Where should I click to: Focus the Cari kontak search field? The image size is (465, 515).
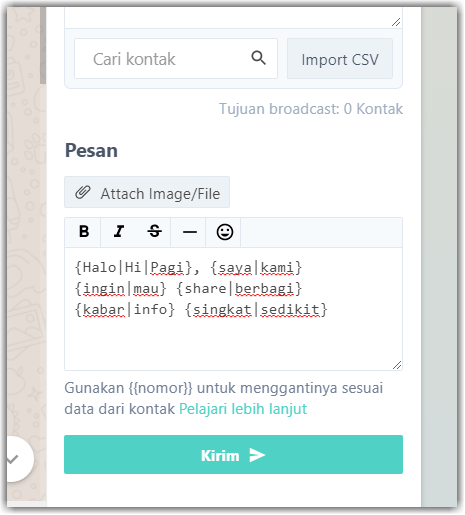pos(176,59)
